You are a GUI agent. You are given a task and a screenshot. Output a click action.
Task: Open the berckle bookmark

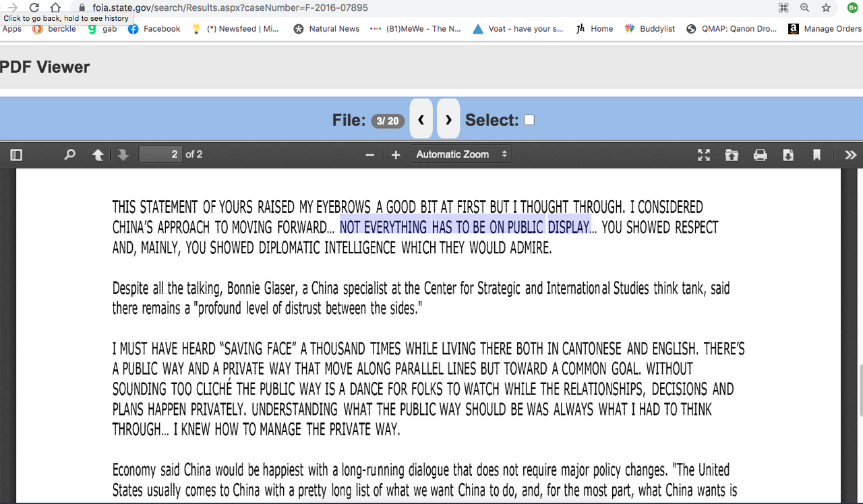[x=55, y=29]
